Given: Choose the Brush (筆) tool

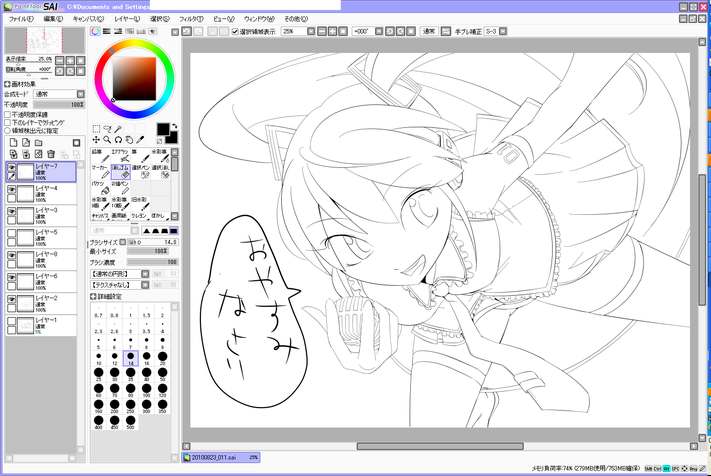Looking at the screenshot, I should [x=140, y=155].
